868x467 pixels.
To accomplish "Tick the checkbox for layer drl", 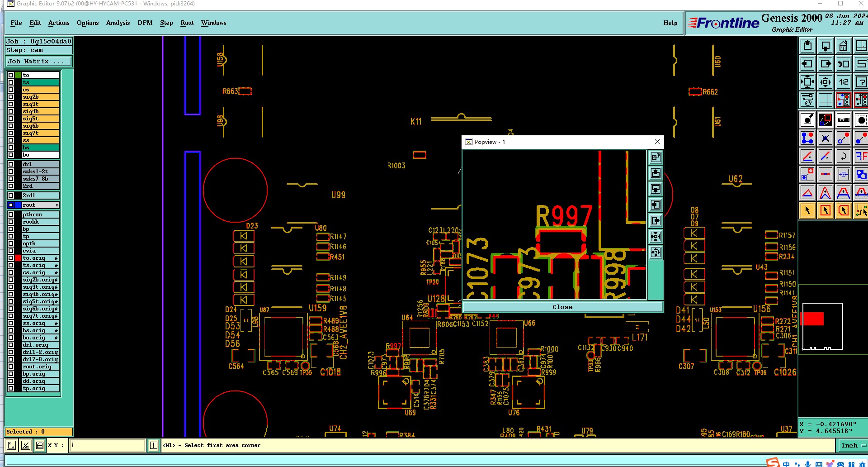I will 11,164.
